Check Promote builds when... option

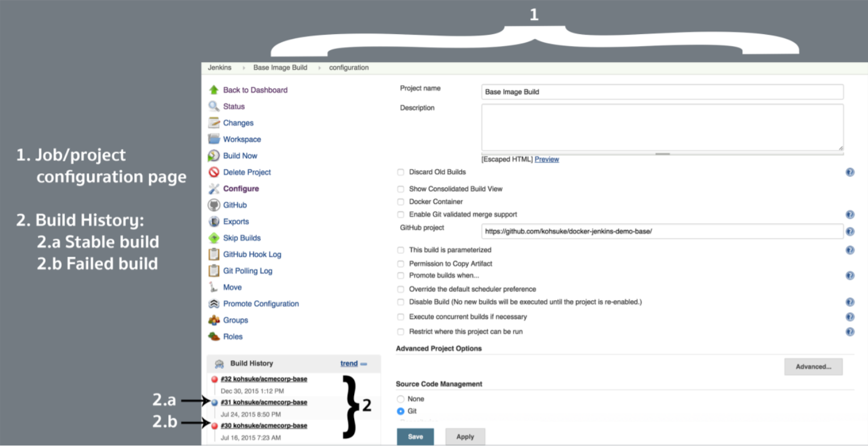click(401, 276)
